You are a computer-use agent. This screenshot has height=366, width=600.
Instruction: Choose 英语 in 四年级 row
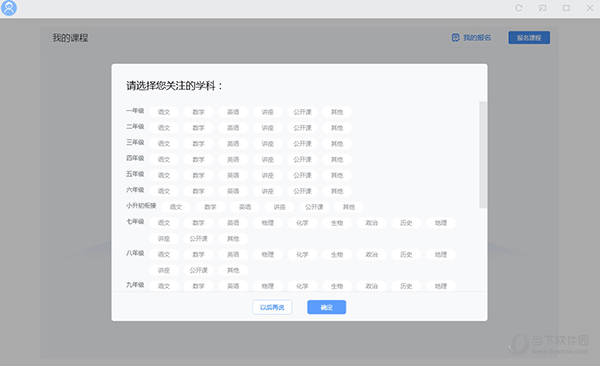point(233,160)
